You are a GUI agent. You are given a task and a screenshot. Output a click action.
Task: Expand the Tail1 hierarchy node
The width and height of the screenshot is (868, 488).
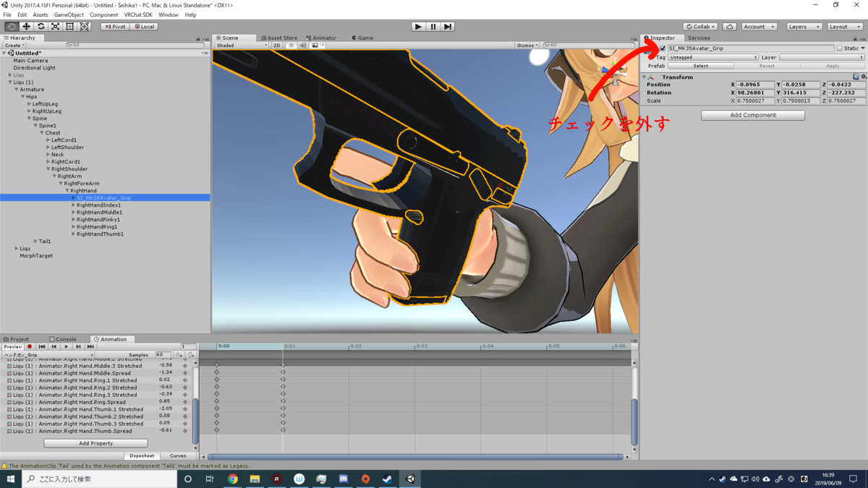pyautogui.click(x=35, y=241)
